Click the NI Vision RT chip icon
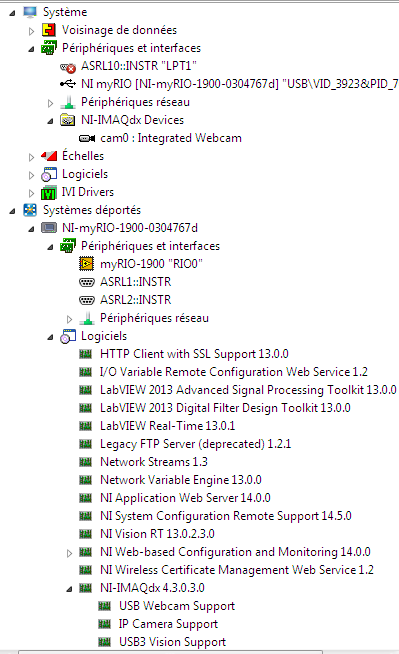Image resolution: width=399 pixels, height=654 pixels. (x=85, y=534)
